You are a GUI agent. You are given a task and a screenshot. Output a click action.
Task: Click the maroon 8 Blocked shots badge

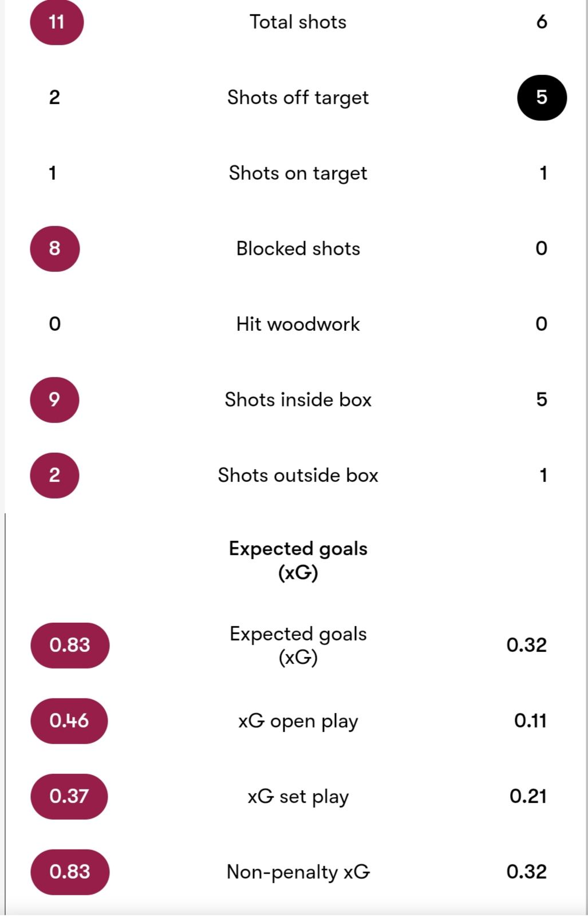coord(54,248)
